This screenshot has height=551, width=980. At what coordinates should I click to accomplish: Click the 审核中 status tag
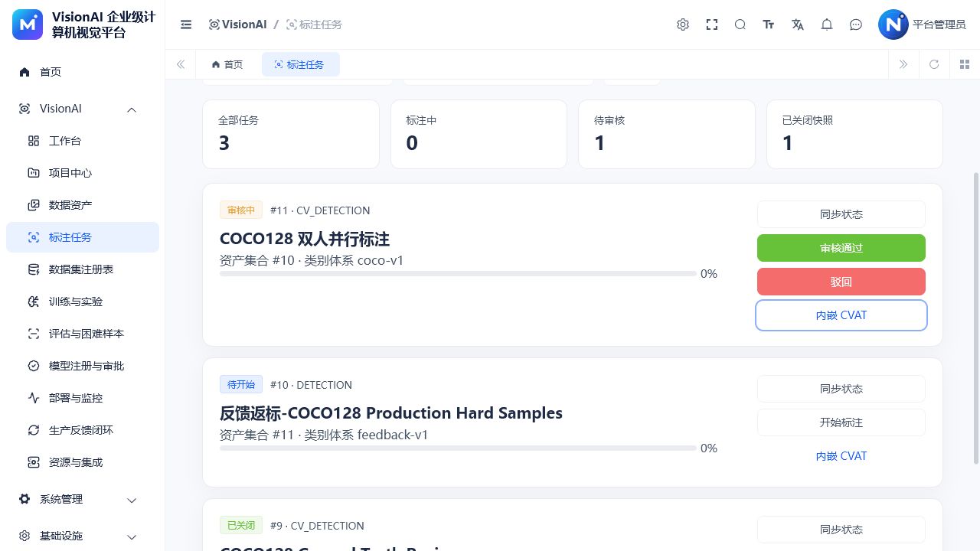pyautogui.click(x=241, y=210)
